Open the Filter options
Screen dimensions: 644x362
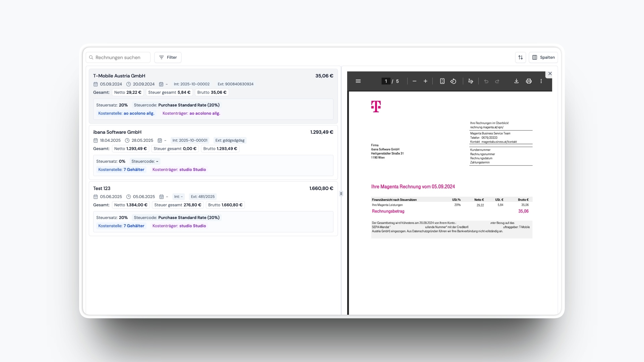tap(167, 57)
